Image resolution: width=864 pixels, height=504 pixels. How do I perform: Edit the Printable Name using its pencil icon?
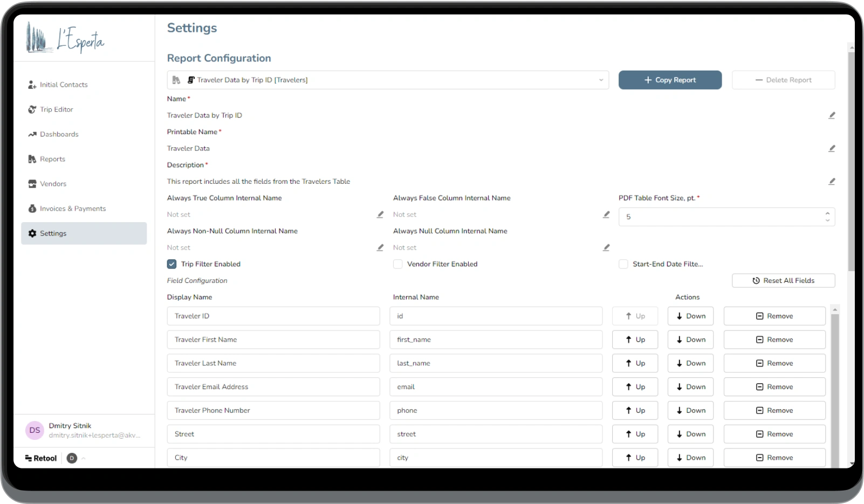click(832, 148)
